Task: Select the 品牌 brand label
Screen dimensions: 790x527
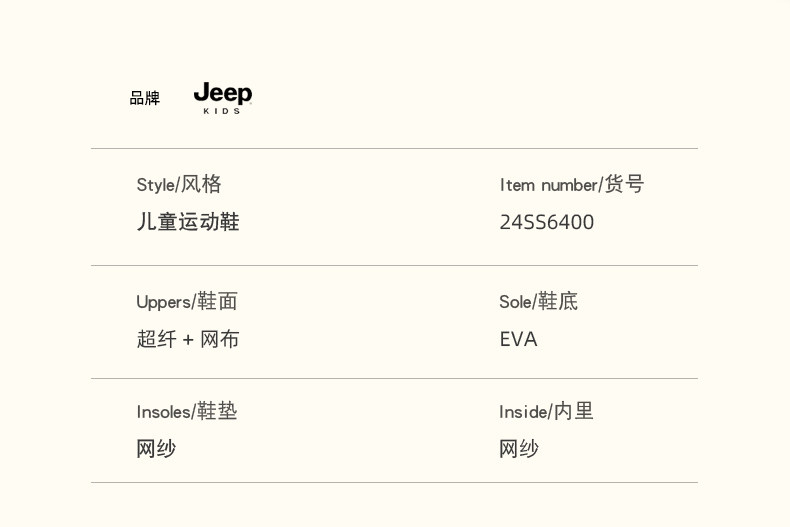Action: [145, 98]
